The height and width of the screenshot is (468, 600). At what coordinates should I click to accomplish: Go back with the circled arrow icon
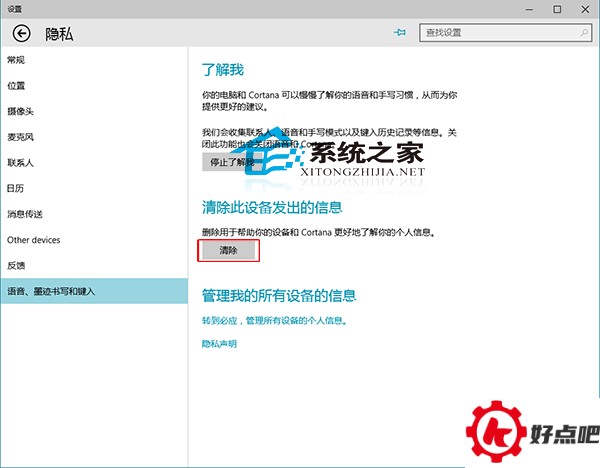[21, 33]
